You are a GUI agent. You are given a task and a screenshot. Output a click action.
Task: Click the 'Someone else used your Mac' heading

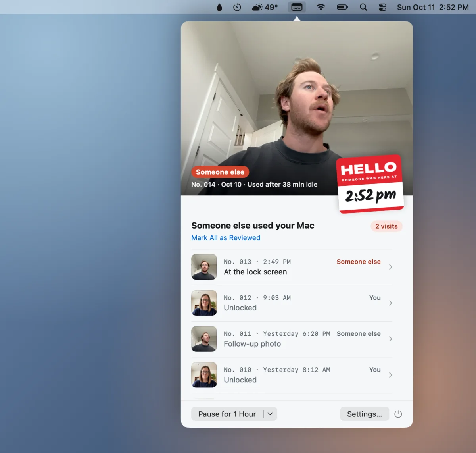[x=253, y=226]
